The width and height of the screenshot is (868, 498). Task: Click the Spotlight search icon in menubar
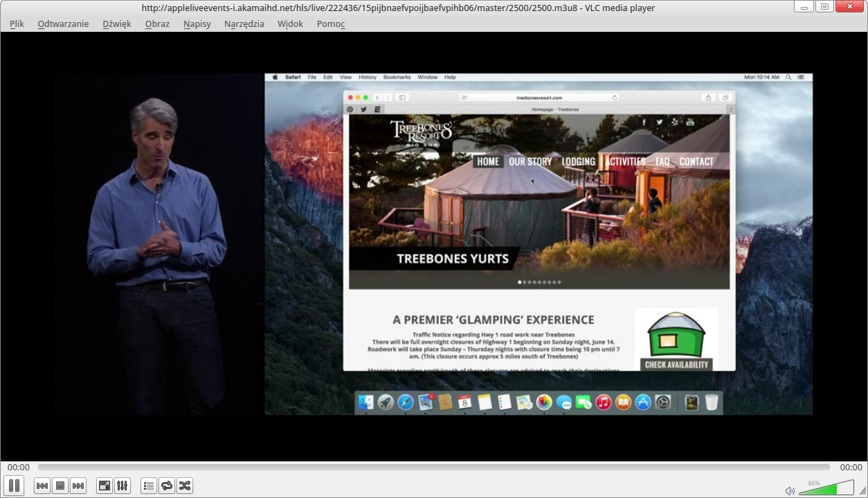[789, 77]
